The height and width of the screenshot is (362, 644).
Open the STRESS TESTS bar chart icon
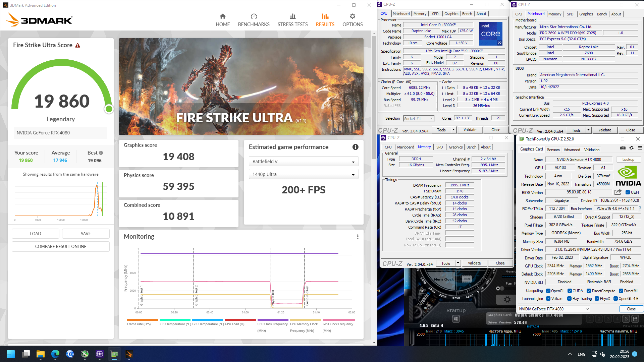pos(292,16)
